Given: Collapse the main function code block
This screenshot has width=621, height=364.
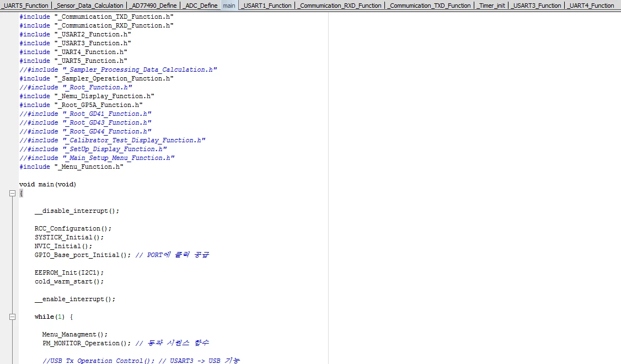Looking at the screenshot, I should [12, 193].
